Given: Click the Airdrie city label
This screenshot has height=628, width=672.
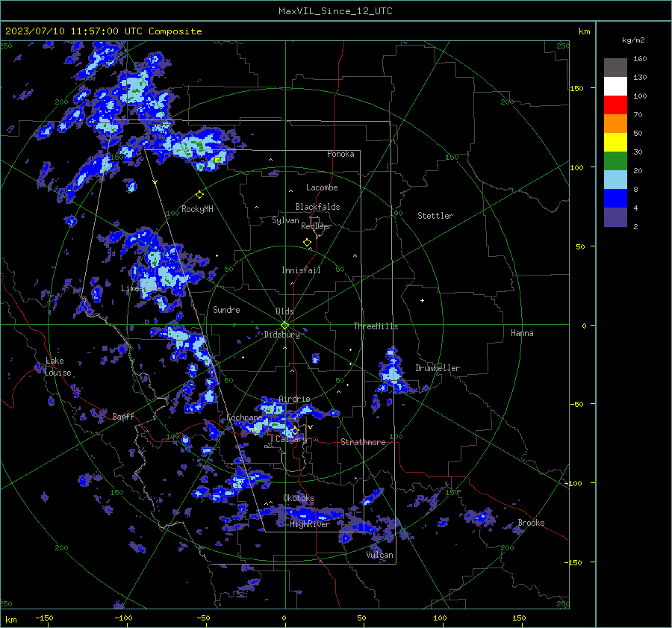Looking at the screenshot, I should [x=294, y=399].
